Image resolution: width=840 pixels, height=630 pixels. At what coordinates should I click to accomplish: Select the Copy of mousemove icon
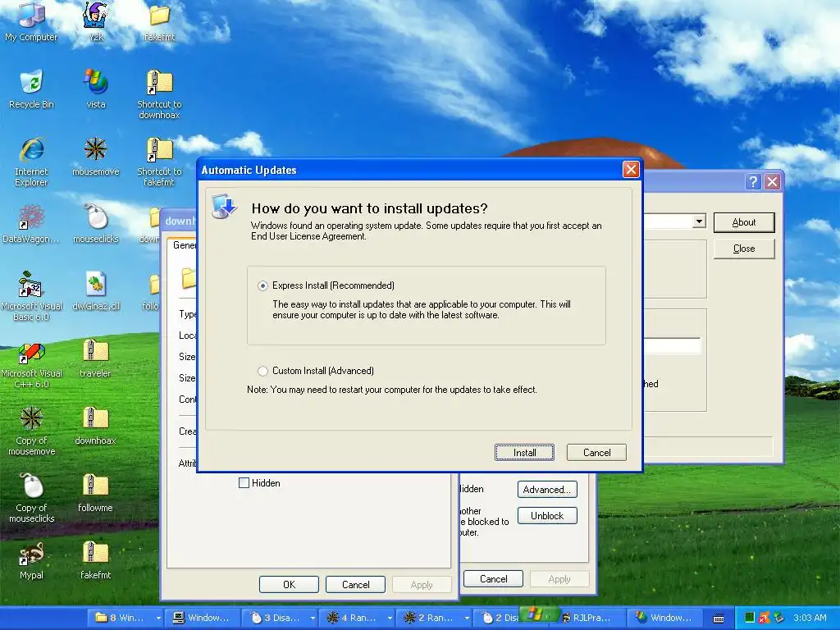click(31, 431)
